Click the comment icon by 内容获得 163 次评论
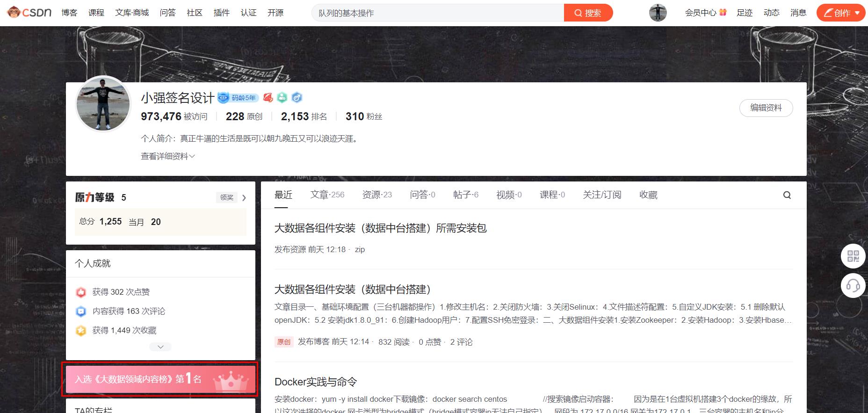The image size is (868, 413). pyautogui.click(x=81, y=312)
